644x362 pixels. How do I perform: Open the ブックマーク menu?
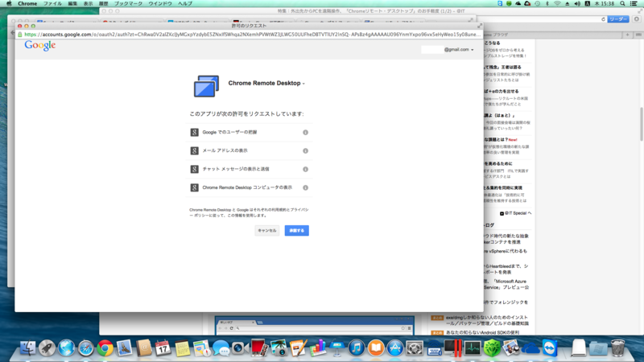[x=128, y=3]
